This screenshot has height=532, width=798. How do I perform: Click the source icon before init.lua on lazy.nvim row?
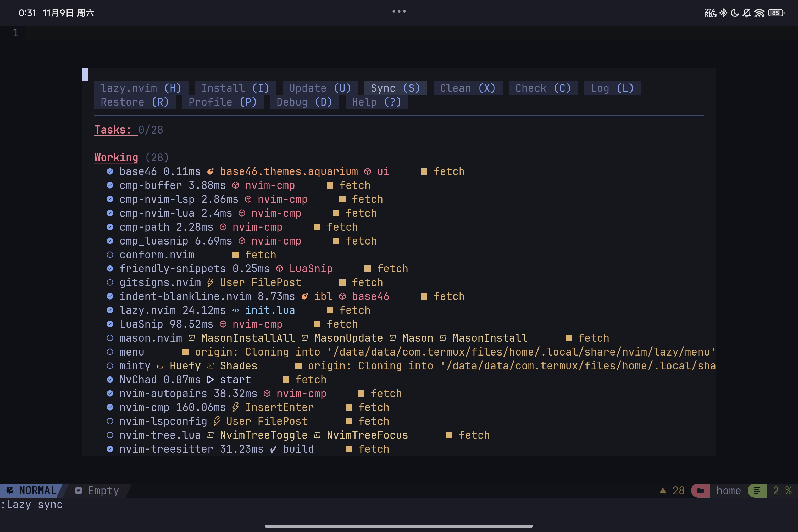coord(235,310)
